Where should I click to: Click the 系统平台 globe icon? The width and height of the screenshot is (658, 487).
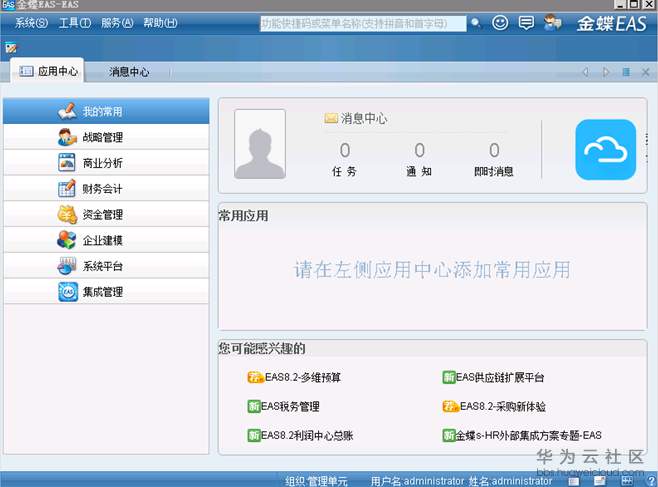67,266
